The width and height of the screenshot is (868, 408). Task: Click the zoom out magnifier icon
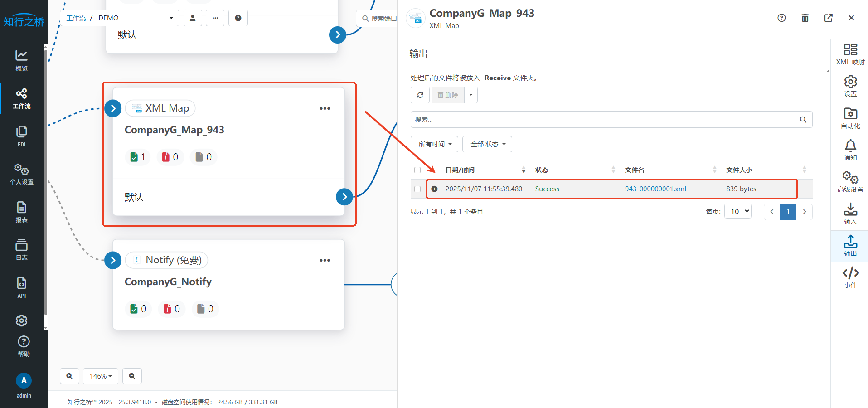pyautogui.click(x=132, y=376)
